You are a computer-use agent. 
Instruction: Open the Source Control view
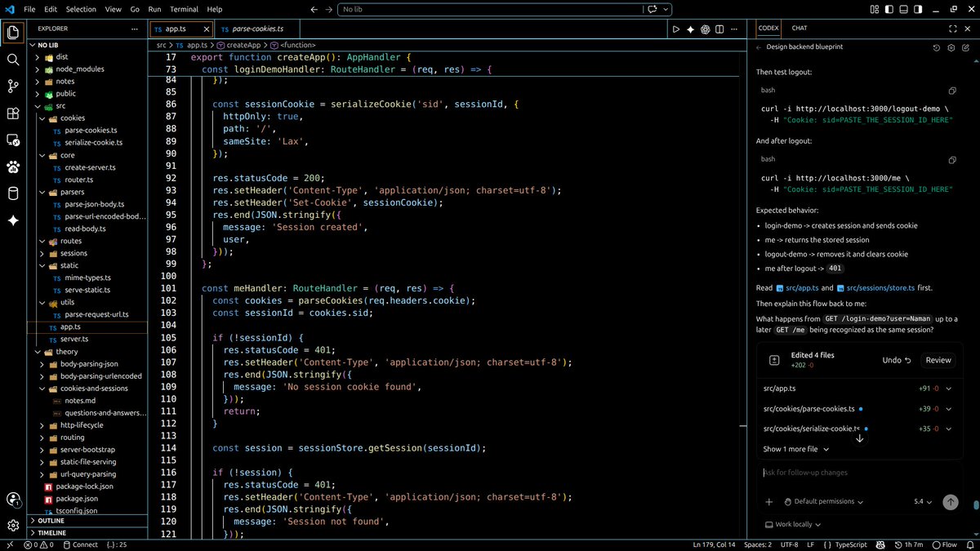13,86
